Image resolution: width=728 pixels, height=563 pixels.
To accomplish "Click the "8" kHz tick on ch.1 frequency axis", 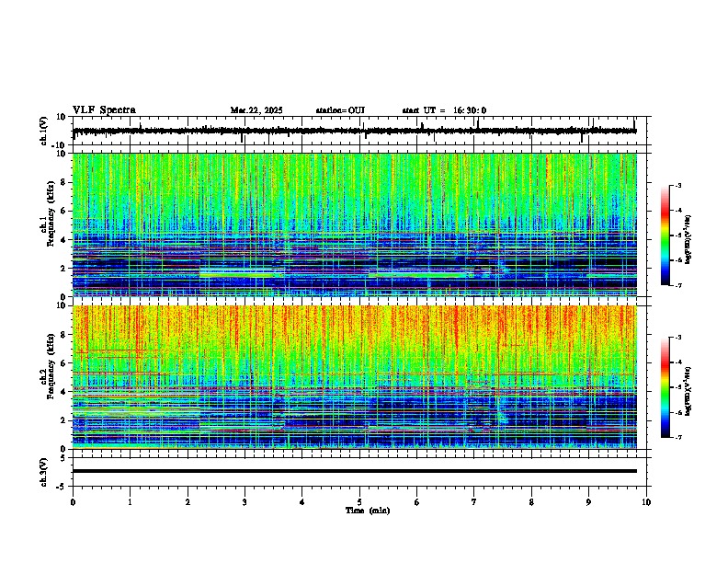I will (63, 182).
